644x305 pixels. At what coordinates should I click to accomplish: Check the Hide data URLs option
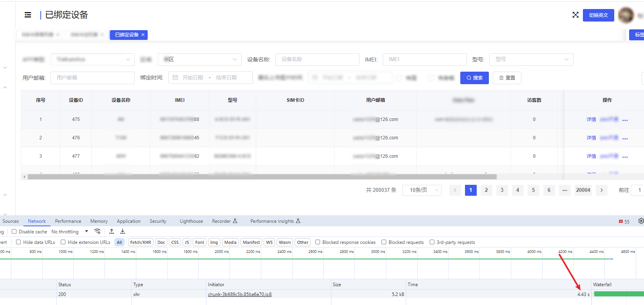[x=18, y=242]
